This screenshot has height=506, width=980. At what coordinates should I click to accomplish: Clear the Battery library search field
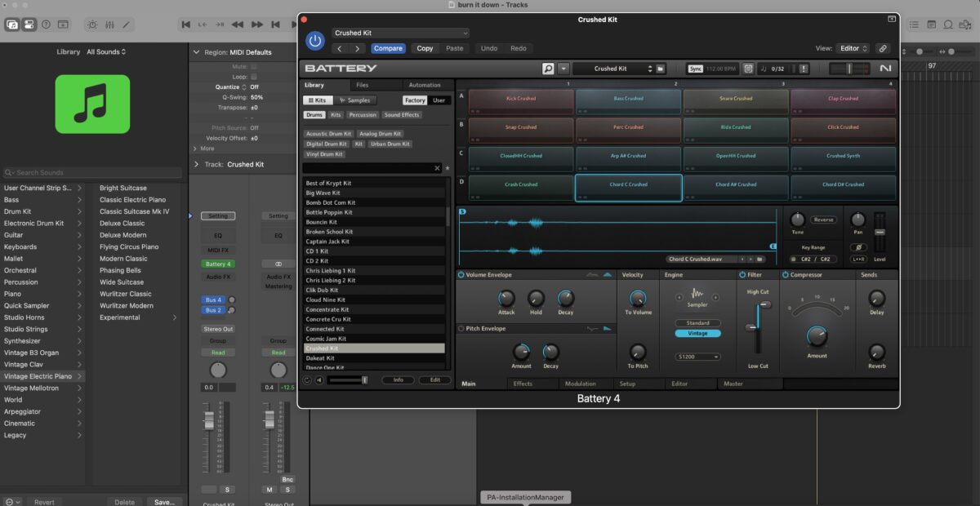point(437,168)
